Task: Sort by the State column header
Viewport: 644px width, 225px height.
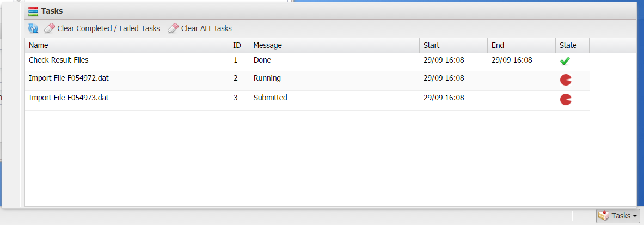Action: point(568,45)
